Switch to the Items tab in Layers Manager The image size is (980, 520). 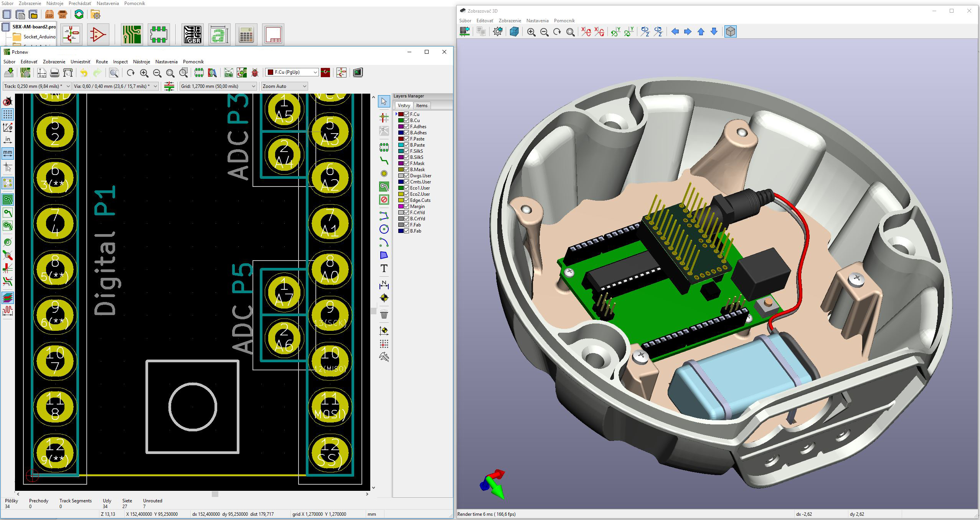click(422, 105)
